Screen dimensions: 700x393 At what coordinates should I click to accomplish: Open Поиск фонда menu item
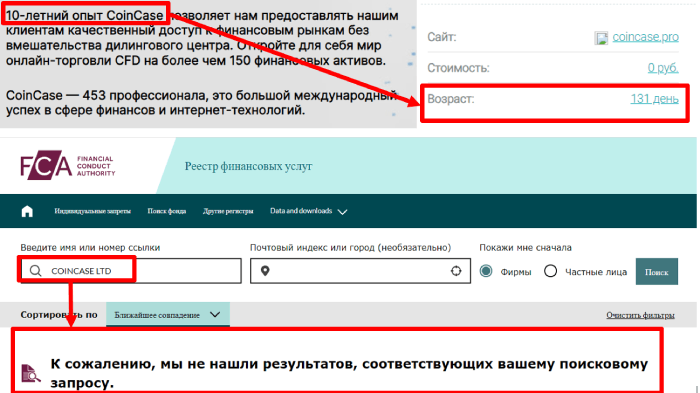(167, 211)
